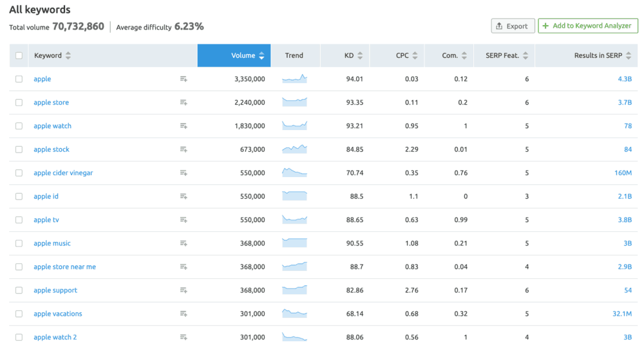Screen dimensions: 644x347
Task: Check the apple store near me checkbox
Action: (19, 267)
